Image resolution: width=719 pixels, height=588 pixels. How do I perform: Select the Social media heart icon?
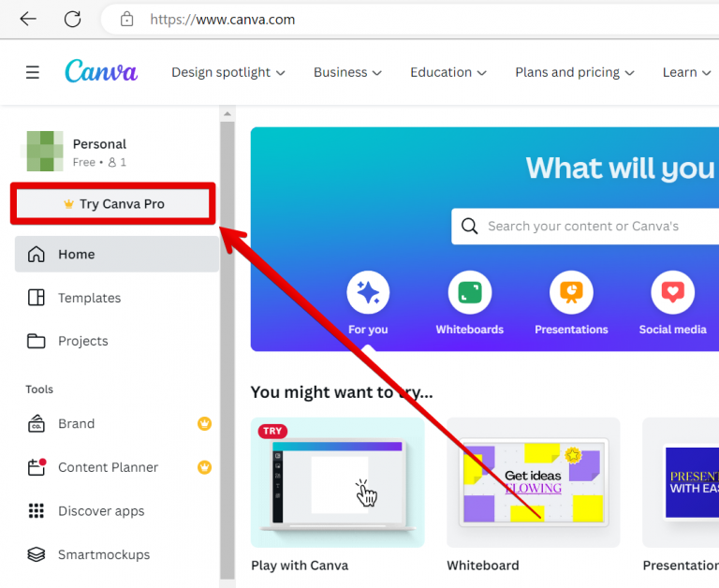[673, 293]
